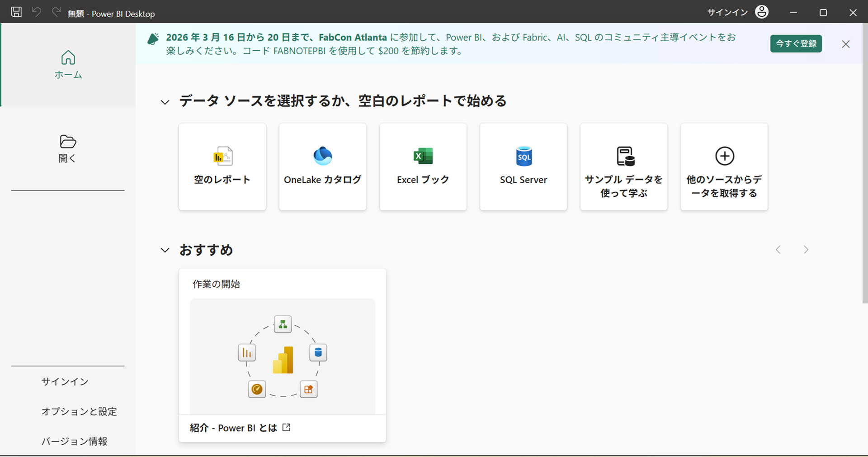Register via 今すぐ登録 button

(x=796, y=43)
